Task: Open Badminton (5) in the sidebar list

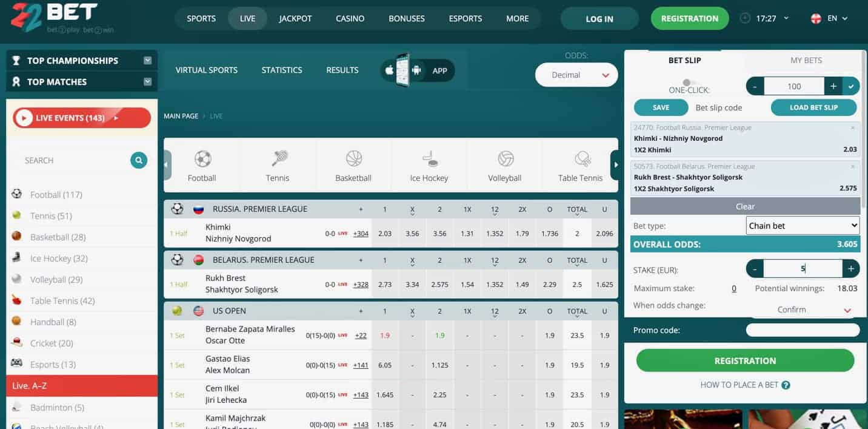Action: pyautogui.click(x=57, y=408)
